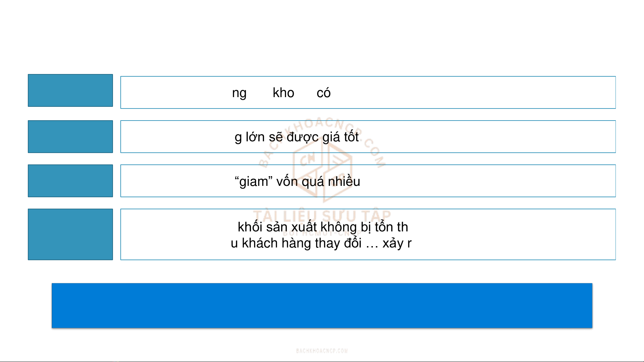The image size is (644, 362).
Task: Select text 'g lớn sẽ được giá tốt'
Action: coord(296,137)
